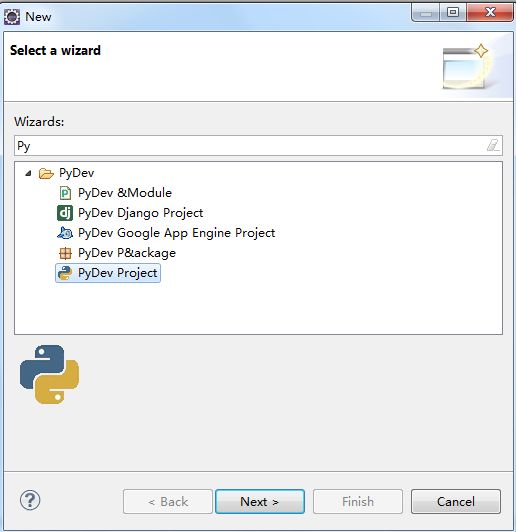516x532 pixels.
Task: Select PyDev Google App Engine Project
Action: click(176, 233)
